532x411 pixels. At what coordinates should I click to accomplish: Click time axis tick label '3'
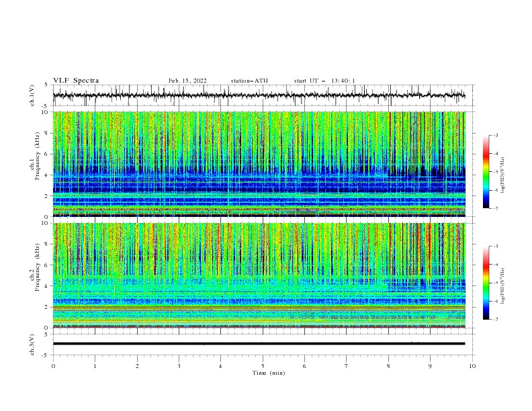click(179, 366)
